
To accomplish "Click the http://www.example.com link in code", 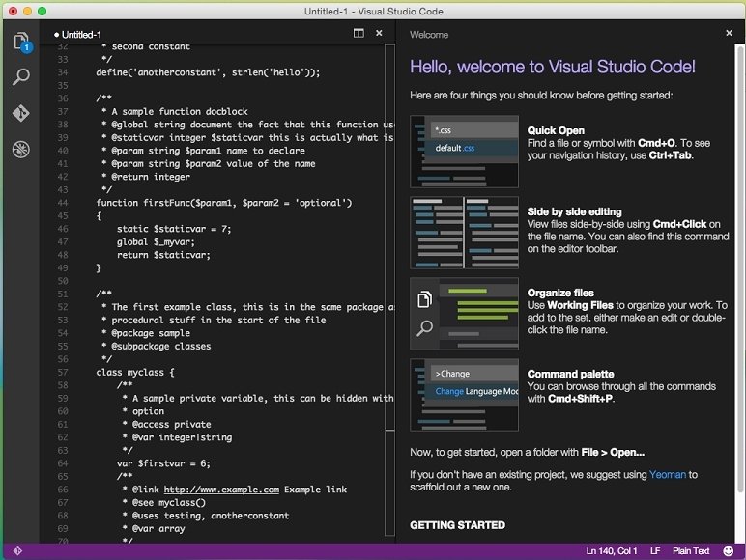I will pyautogui.click(x=221, y=490).
